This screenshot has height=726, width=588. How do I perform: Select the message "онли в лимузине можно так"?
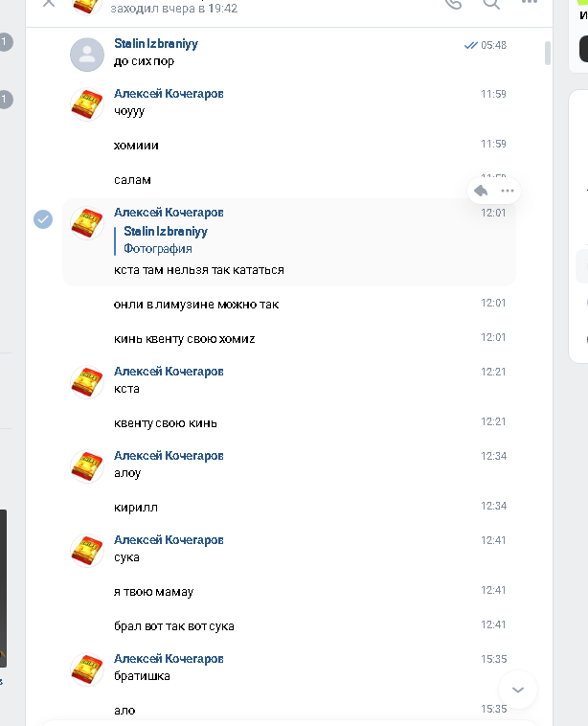(x=196, y=305)
